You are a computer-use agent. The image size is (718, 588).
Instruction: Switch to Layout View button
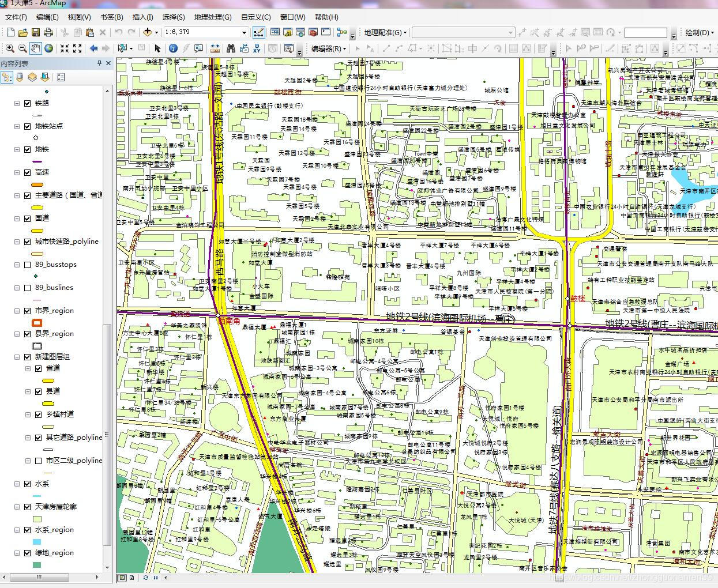pyautogui.click(x=132, y=578)
